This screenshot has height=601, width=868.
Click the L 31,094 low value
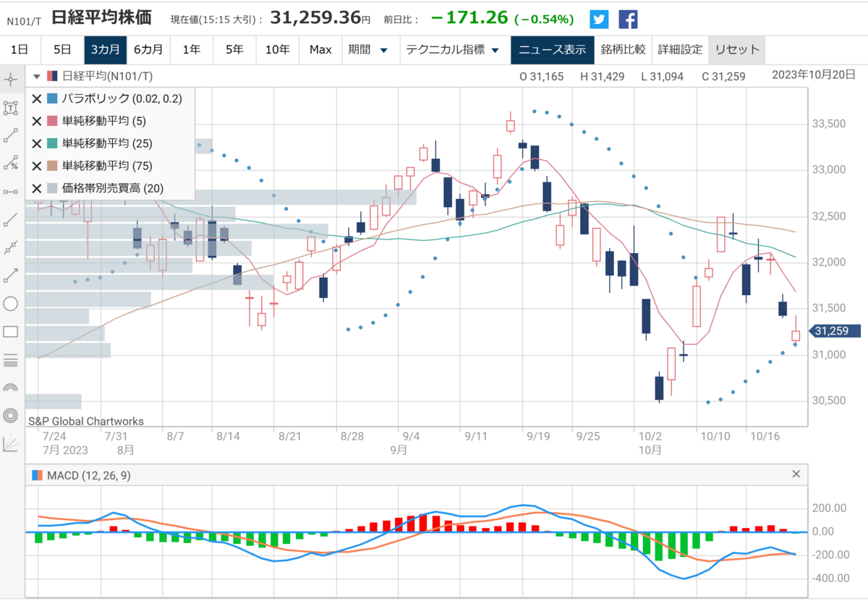663,76
